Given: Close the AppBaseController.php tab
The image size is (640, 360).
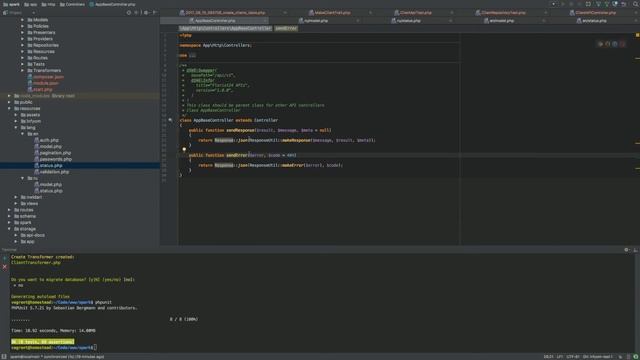Looking at the screenshot, I should tap(266, 20).
